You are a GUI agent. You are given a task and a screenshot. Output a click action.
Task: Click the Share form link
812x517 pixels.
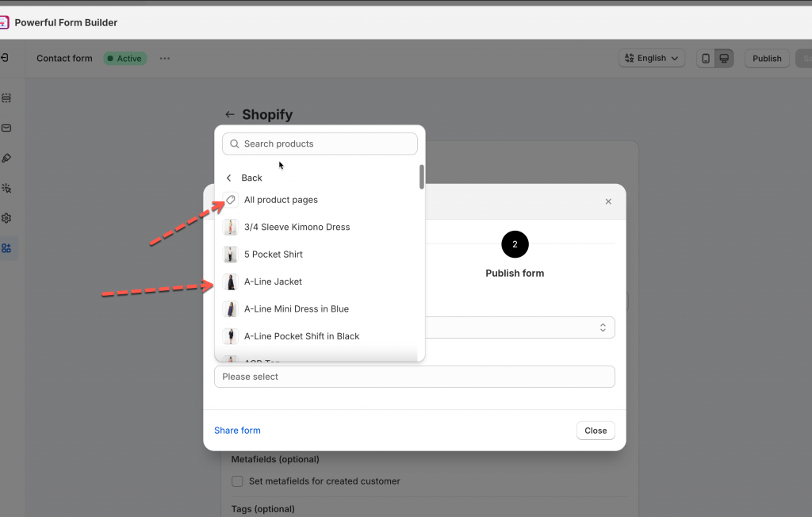point(237,431)
